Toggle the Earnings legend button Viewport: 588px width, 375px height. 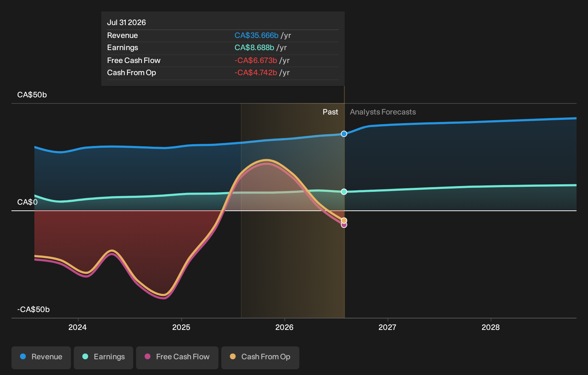click(x=103, y=357)
